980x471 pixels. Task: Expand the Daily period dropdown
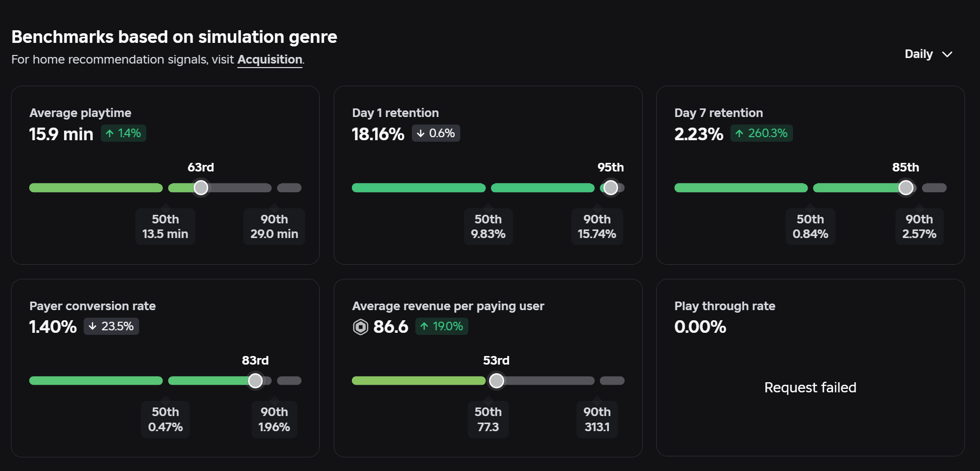pos(928,54)
